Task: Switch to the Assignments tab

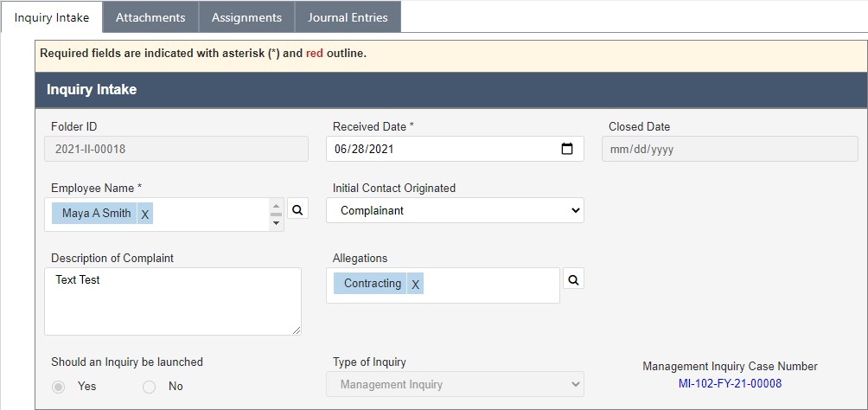Action: 247,17
